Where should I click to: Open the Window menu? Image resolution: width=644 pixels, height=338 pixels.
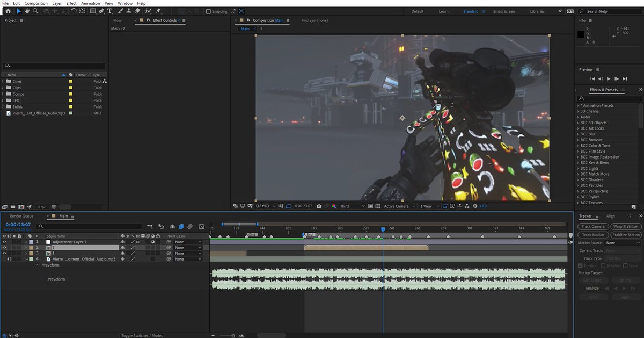tap(125, 3)
